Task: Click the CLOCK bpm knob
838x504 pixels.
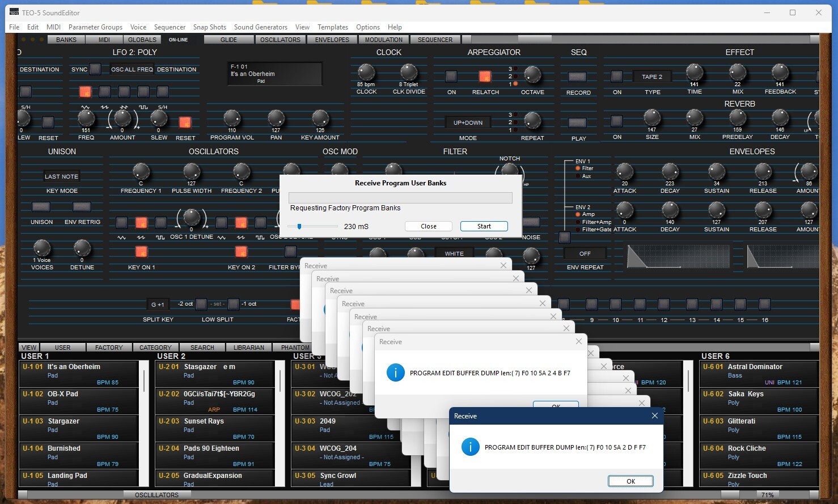Action: coord(366,72)
